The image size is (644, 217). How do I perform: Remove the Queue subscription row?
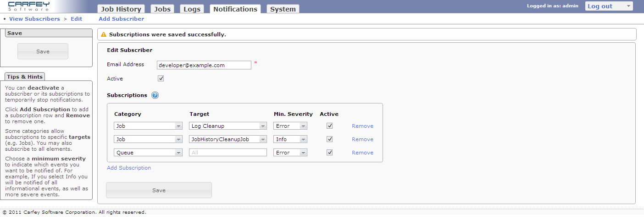pyautogui.click(x=362, y=153)
